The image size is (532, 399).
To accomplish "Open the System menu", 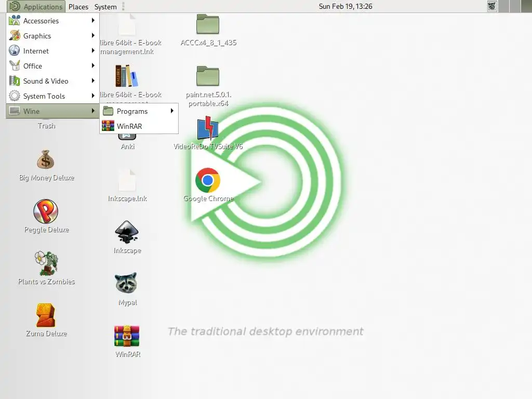I will coord(105,6).
